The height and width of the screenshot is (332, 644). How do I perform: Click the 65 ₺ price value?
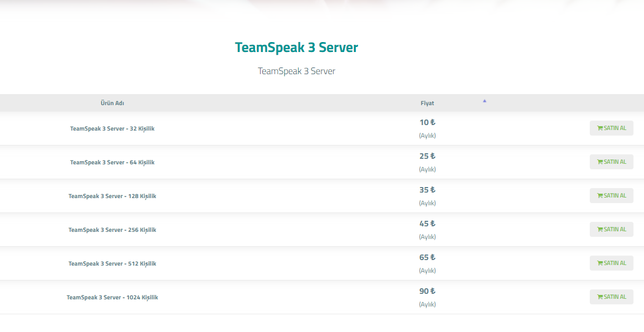[427, 257]
